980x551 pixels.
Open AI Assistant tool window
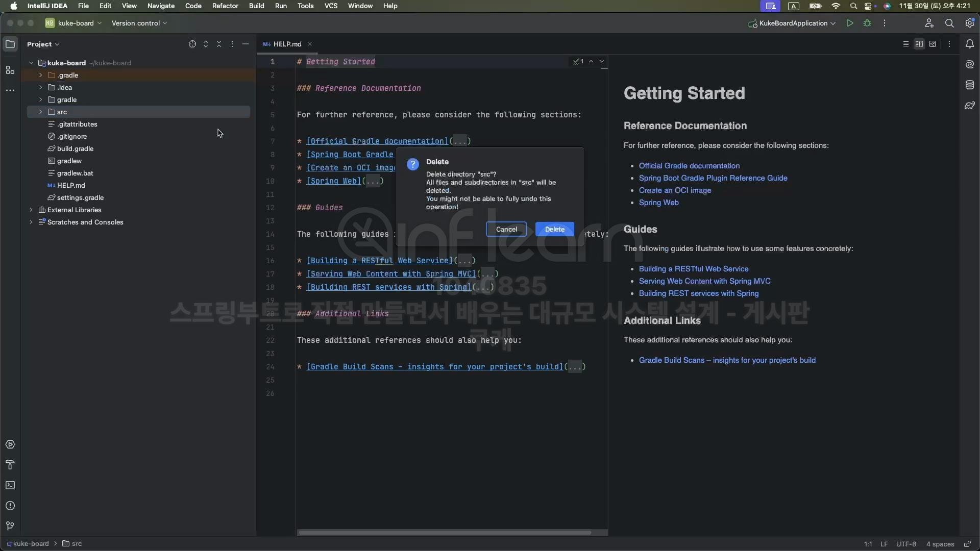click(x=970, y=64)
